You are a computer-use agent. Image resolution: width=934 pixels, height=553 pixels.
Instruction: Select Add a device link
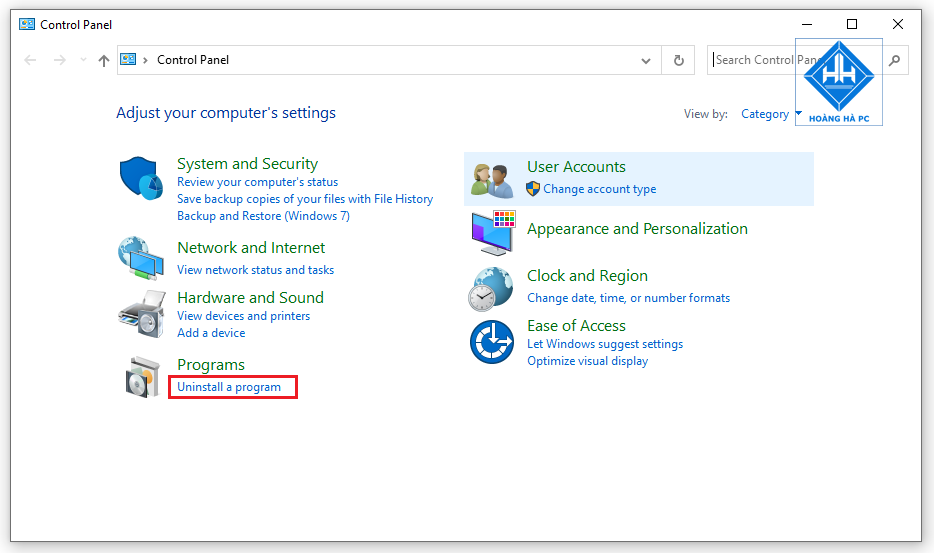tap(211, 333)
